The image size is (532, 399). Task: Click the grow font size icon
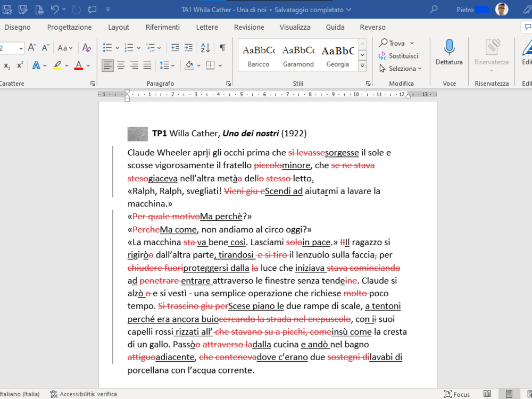32,48
